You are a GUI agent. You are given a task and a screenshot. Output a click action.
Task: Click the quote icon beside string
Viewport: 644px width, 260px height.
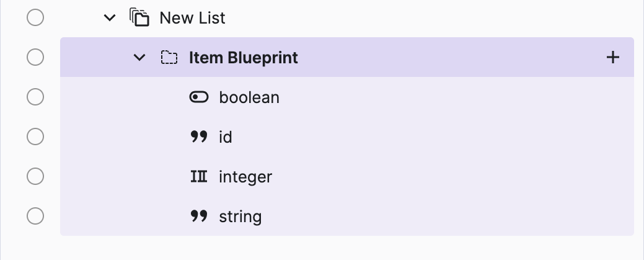198,217
